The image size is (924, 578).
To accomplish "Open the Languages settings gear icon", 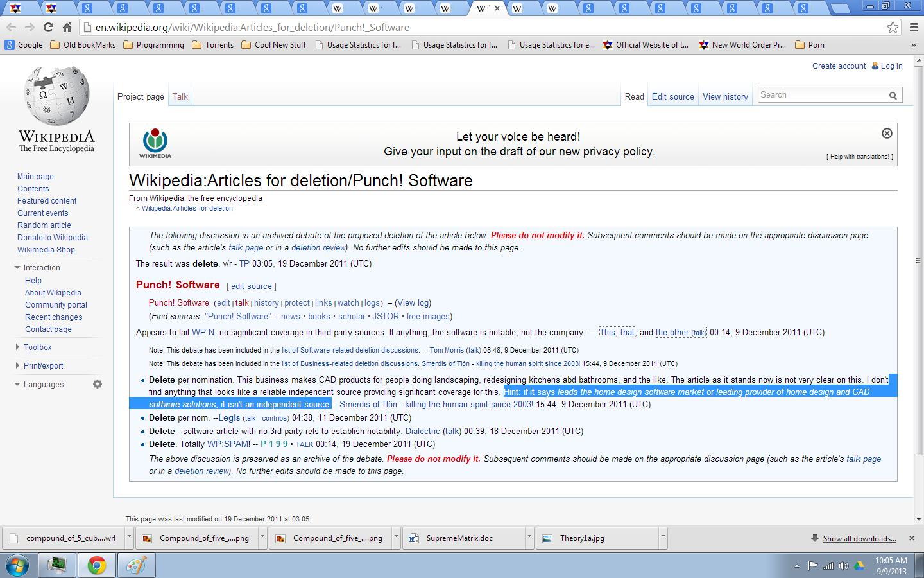I will coord(98,384).
